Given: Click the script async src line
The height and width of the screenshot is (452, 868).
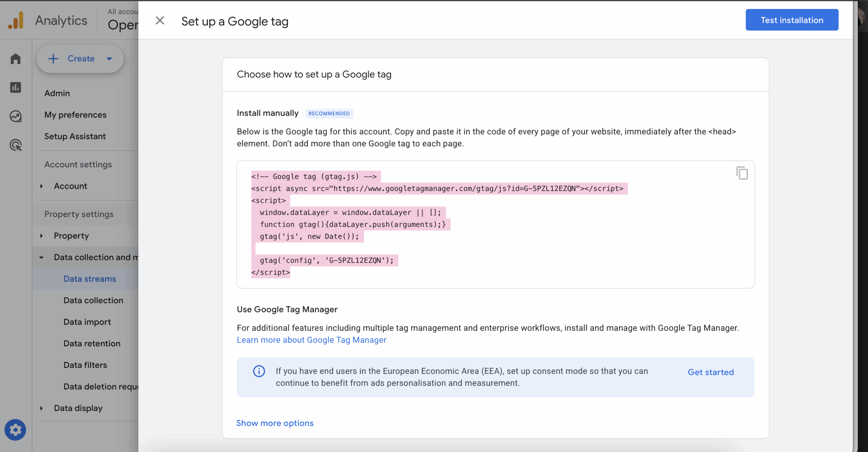Looking at the screenshot, I should (x=437, y=188).
